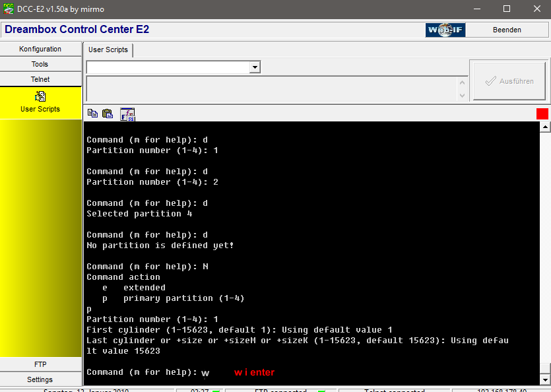Viewport: 551px width, 392px height.
Task: Select the User Scripts tab
Action: [108, 50]
